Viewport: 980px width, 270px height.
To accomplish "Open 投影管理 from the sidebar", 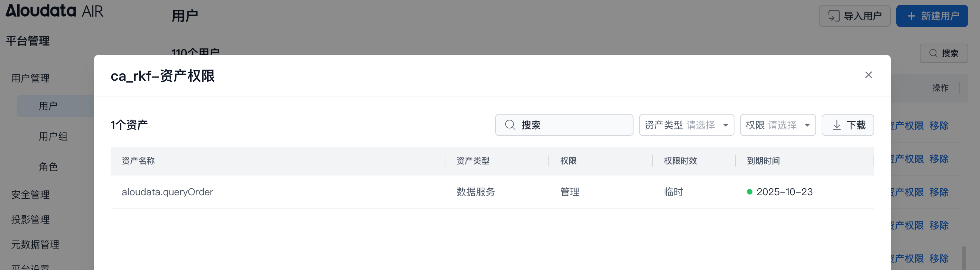I will point(30,219).
